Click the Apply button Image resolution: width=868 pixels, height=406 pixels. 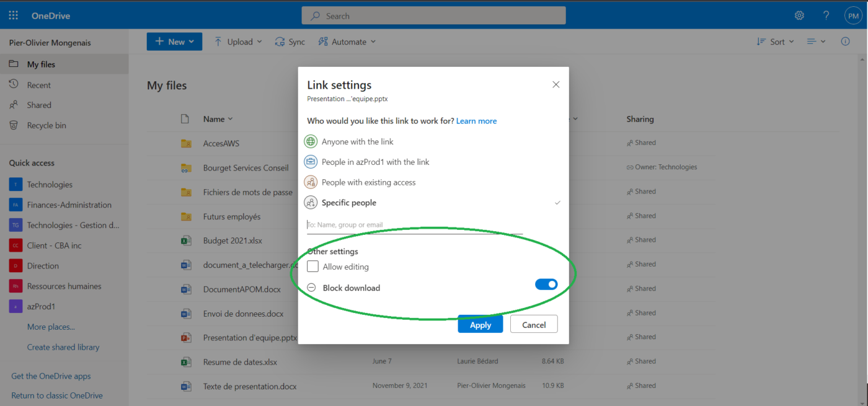click(x=480, y=324)
